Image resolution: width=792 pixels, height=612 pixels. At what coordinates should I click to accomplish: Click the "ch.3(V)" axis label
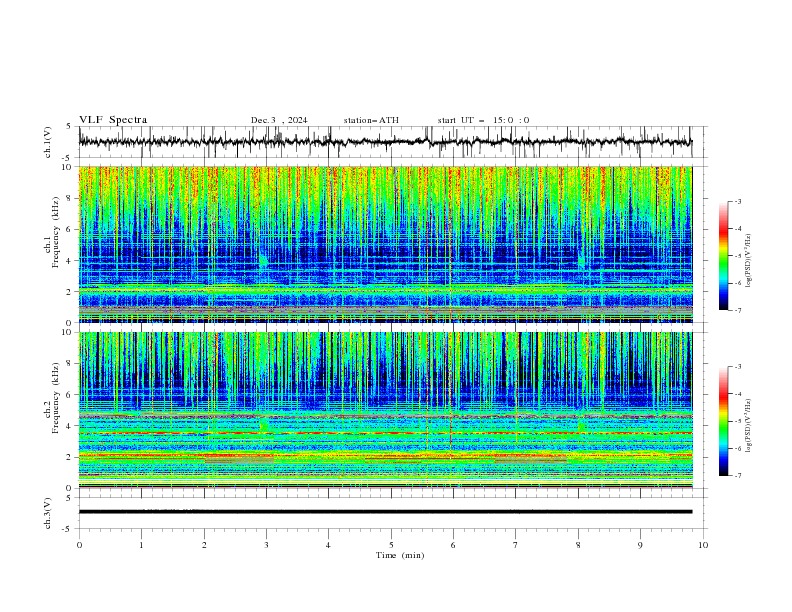point(48,513)
